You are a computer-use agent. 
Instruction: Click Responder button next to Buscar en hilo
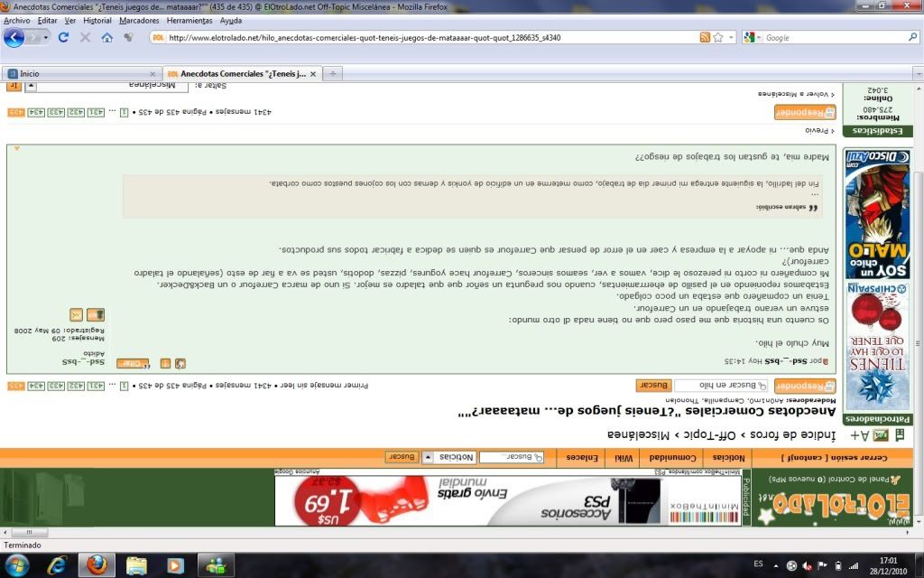pos(805,386)
